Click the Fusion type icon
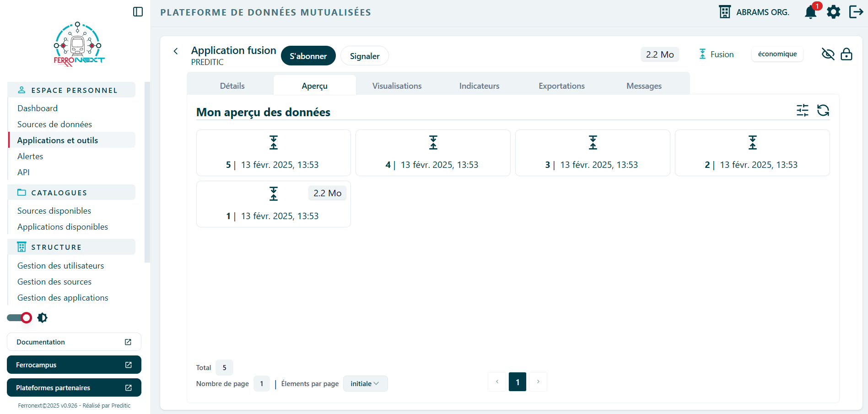This screenshot has height=414, width=868. pyautogui.click(x=703, y=54)
